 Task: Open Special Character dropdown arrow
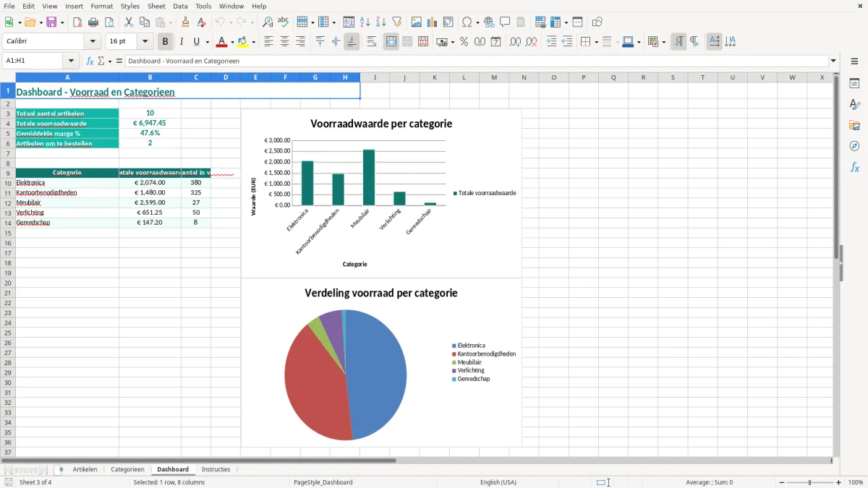click(477, 22)
